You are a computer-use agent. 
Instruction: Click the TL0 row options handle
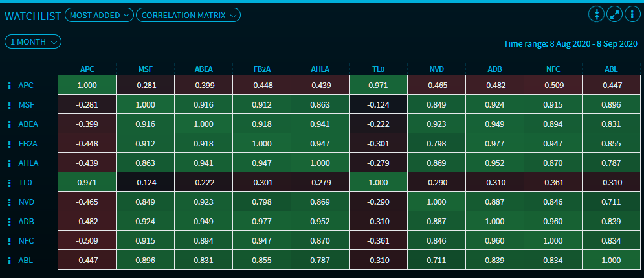[x=9, y=183]
